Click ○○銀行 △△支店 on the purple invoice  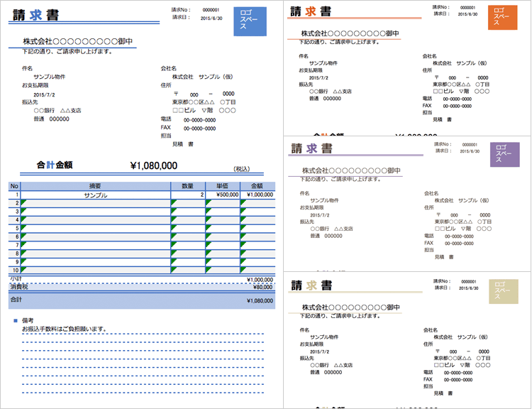[x=331, y=229]
